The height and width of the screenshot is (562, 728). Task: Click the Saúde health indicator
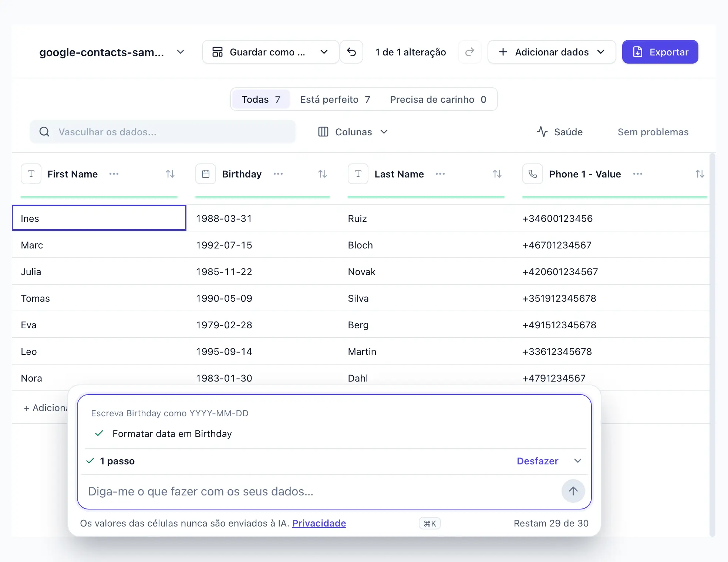coord(560,132)
